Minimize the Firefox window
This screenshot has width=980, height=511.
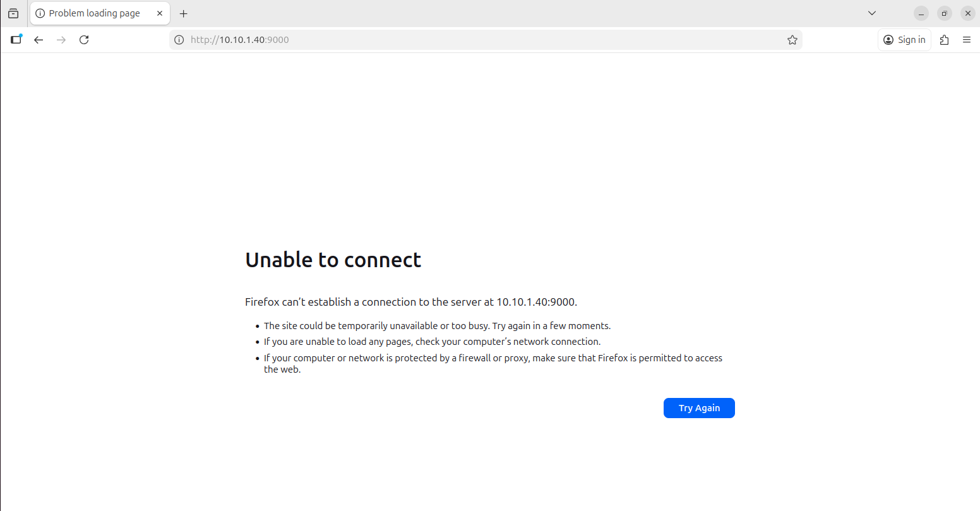click(x=921, y=13)
